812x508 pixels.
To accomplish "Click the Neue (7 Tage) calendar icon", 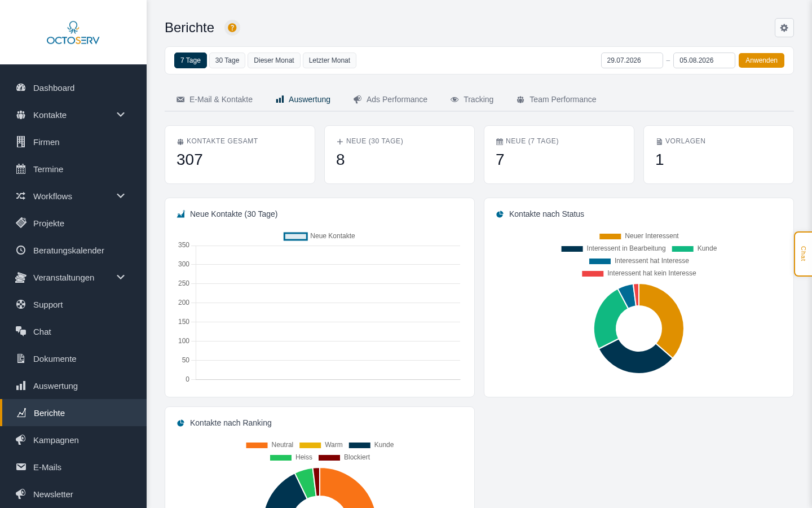I will pyautogui.click(x=500, y=142).
